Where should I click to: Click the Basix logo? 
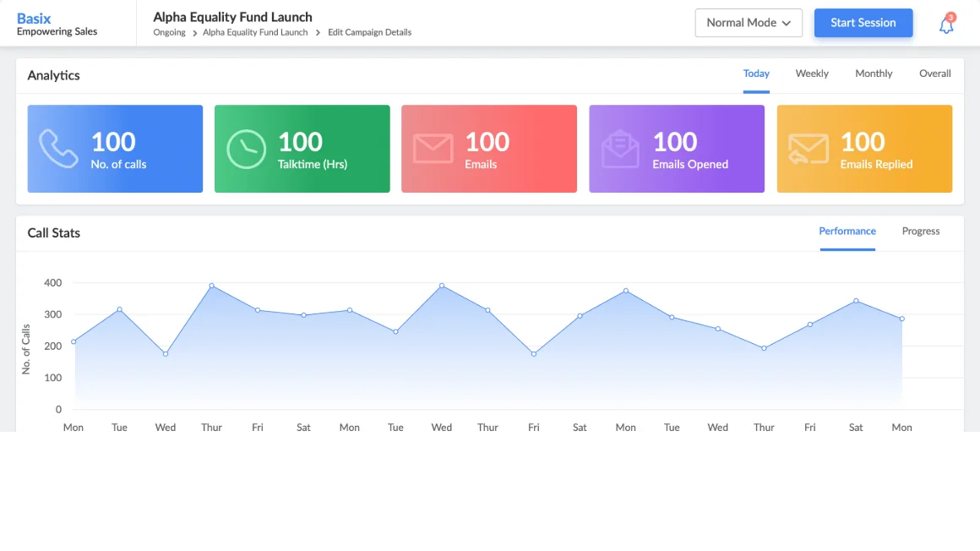pos(34,18)
